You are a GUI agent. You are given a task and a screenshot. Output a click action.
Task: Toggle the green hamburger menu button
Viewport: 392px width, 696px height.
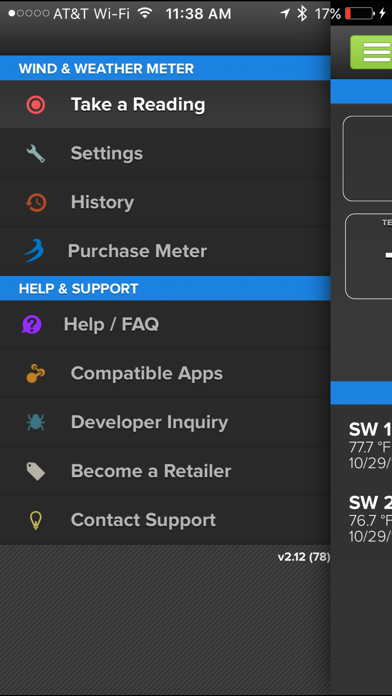[x=372, y=52]
